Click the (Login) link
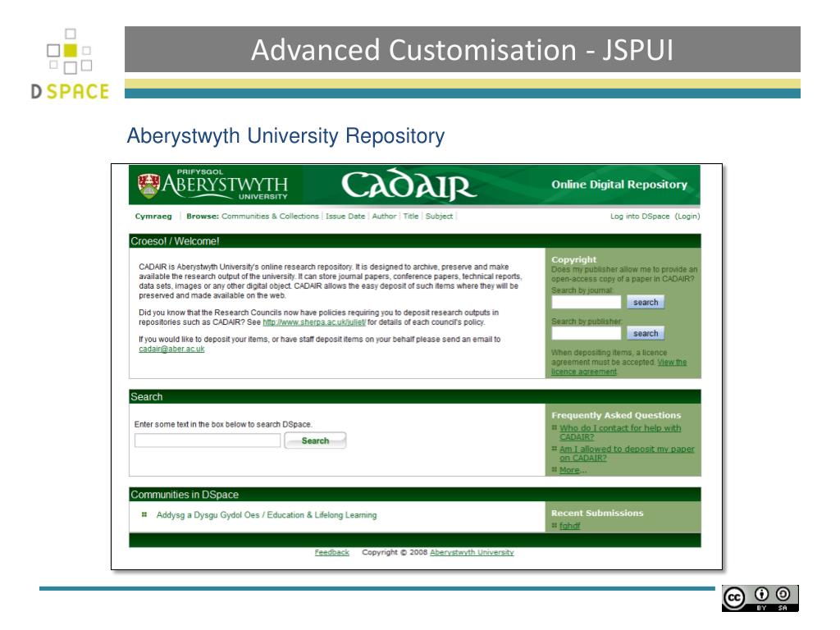Image resolution: width=840 pixels, height=630 pixels. [x=687, y=217]
